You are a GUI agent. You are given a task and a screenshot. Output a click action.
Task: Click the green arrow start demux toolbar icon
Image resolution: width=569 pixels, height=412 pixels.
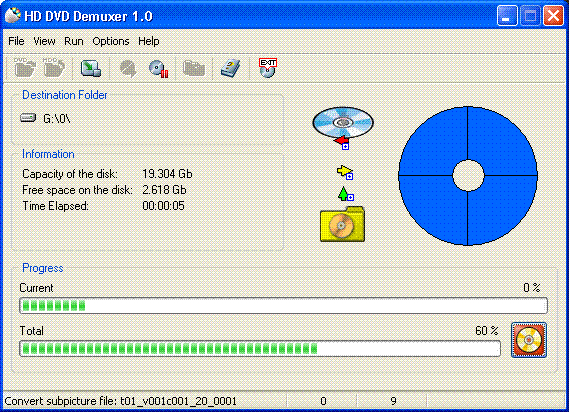pyautogui.click(x=90, y=68)
